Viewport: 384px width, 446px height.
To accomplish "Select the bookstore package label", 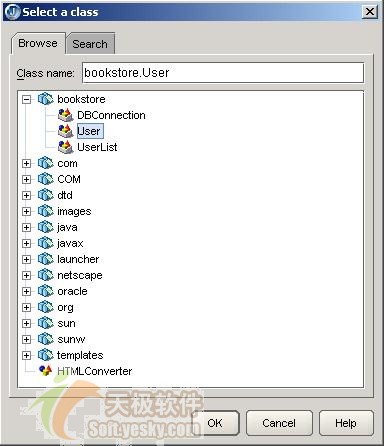I will point(81,99).
